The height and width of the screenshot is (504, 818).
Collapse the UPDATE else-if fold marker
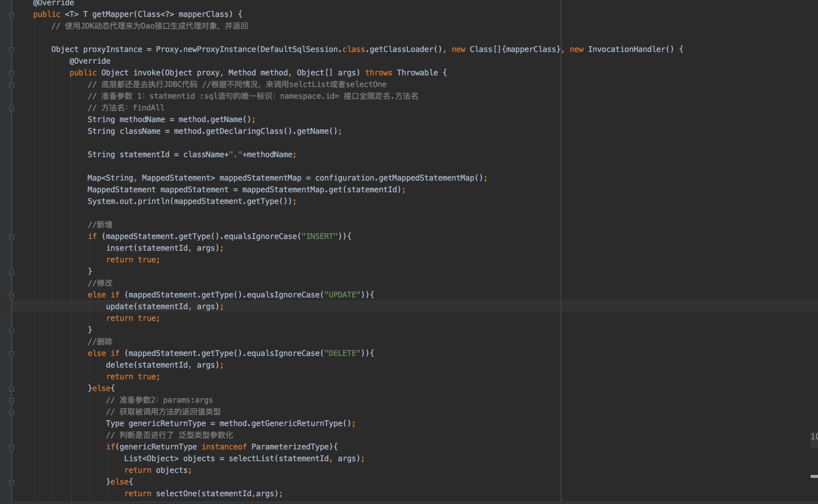click(x=12, y=295)
